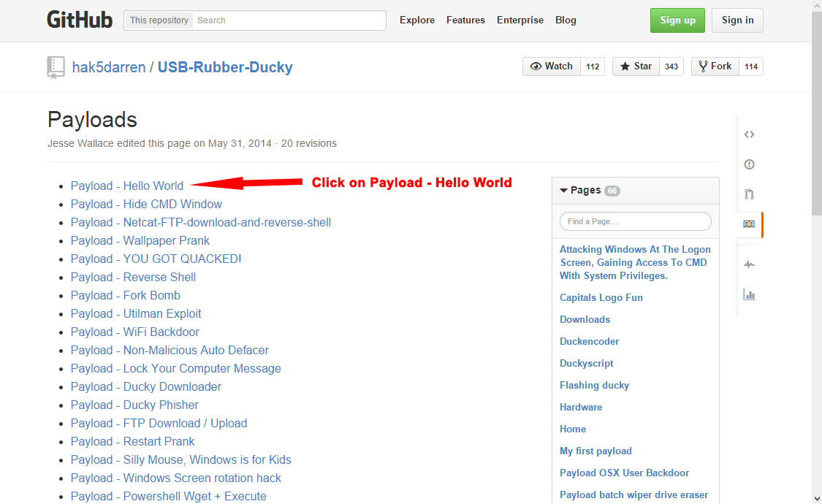Click the GitHub logo
This screenshot has width=822, height=504.
tap(80, 20)
